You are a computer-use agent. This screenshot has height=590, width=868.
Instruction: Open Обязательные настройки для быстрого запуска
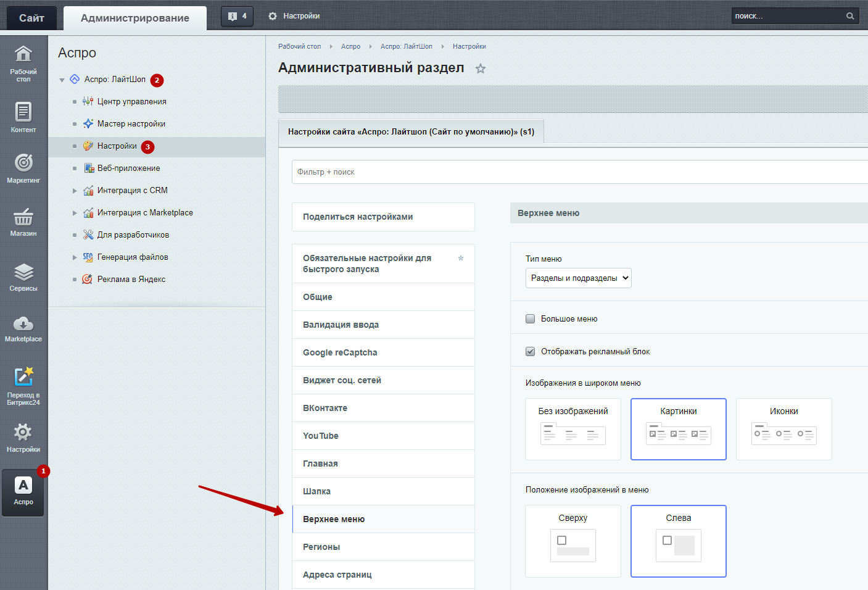(383, 264)
